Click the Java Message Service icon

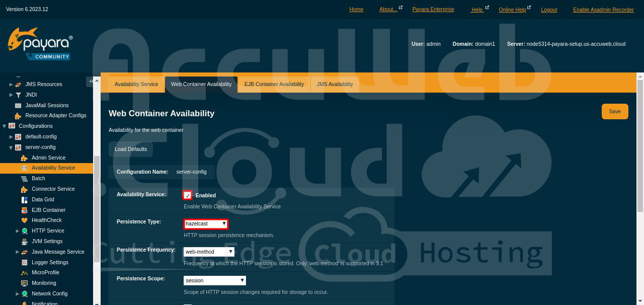[24, 252]
